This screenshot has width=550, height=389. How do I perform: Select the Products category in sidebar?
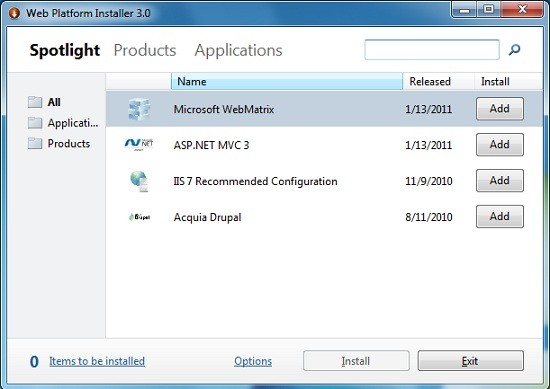[69, 143]
